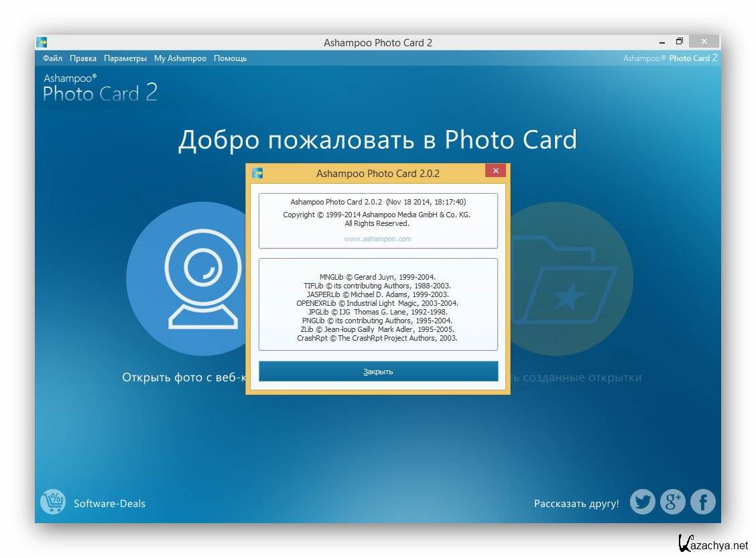Open the Параметры menu
Viewport: 756px width, 558px height.
pyautogui.click(x=125, y=58)
